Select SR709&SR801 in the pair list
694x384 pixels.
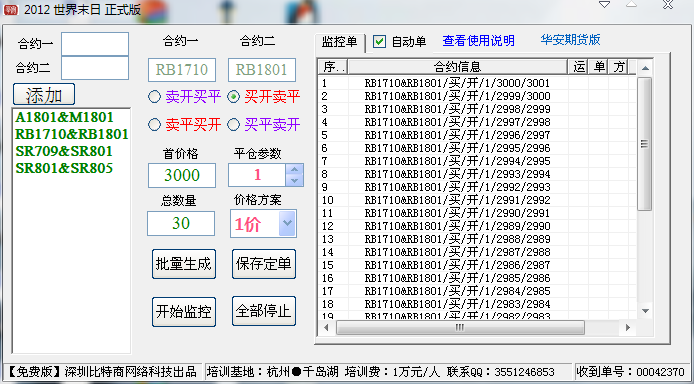pyautogui.click(x=64, y=151)
